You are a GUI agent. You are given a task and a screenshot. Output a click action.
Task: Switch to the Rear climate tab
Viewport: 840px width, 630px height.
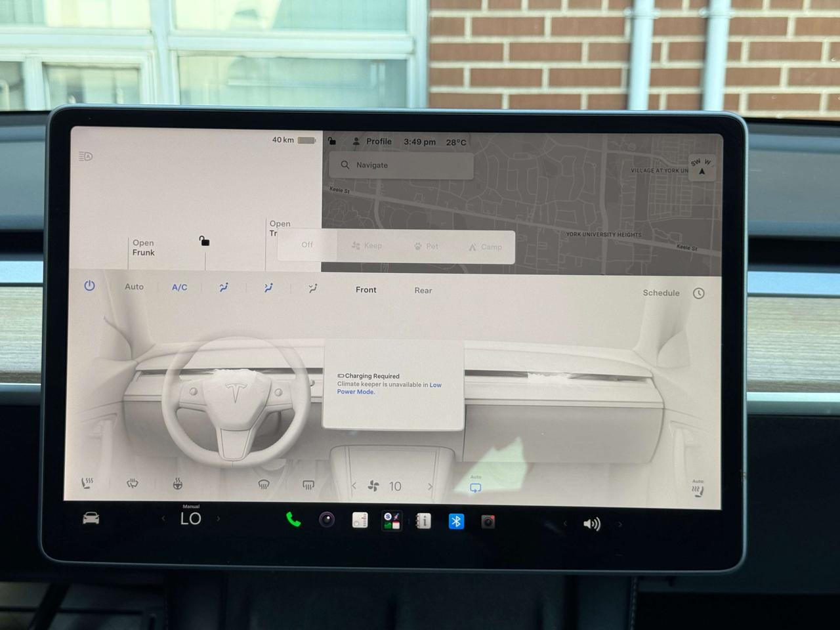pos(423,290)
